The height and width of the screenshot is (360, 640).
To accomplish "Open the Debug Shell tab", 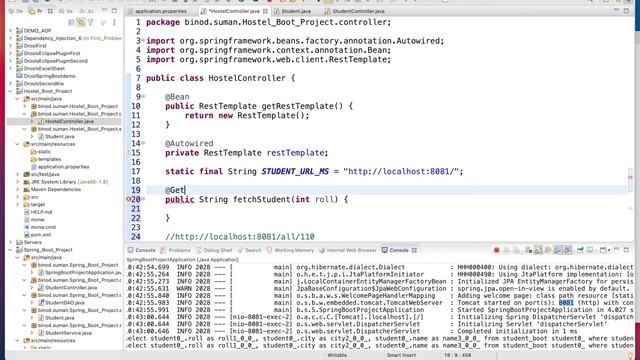I will 214,250.
